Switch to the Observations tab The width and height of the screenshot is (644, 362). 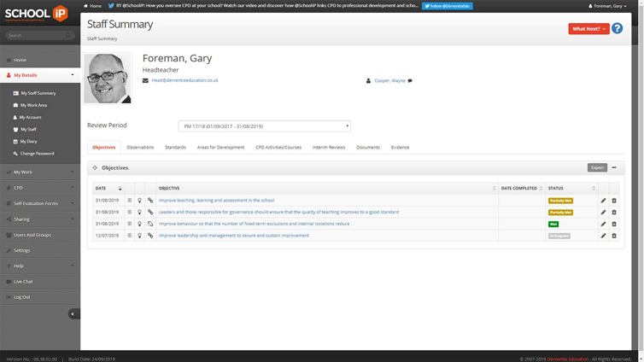[x=140, y=148]
